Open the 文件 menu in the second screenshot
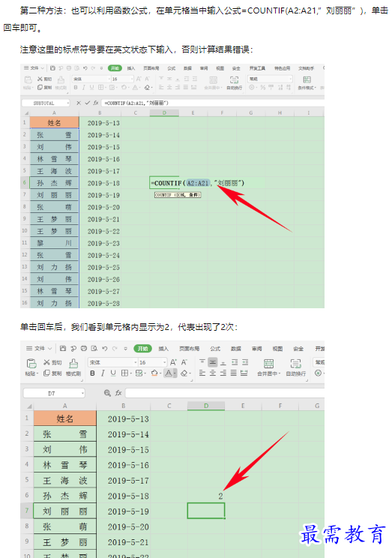Viewport: 392px width, 558px height. point(39,349)
